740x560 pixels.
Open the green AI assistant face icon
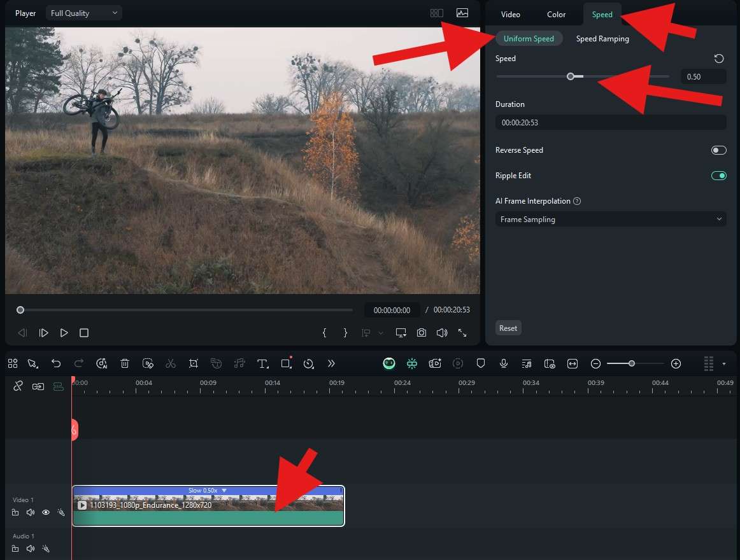coord(389,363)
